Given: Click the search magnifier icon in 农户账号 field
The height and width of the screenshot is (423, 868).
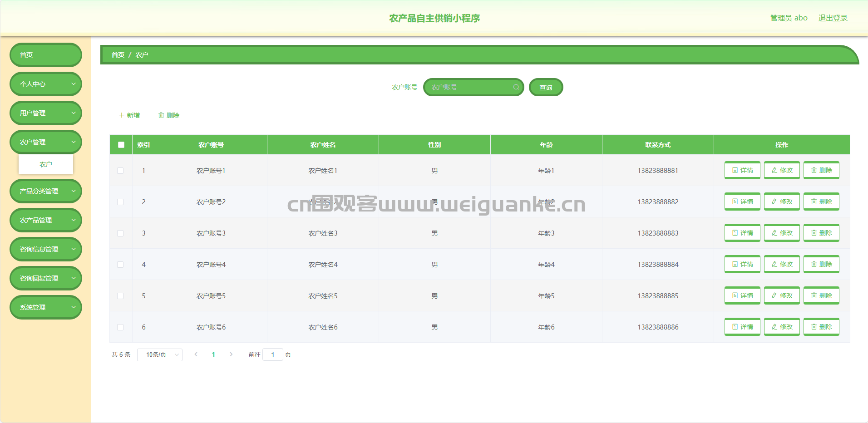Looking at the screenshot, I should (516, 87).
